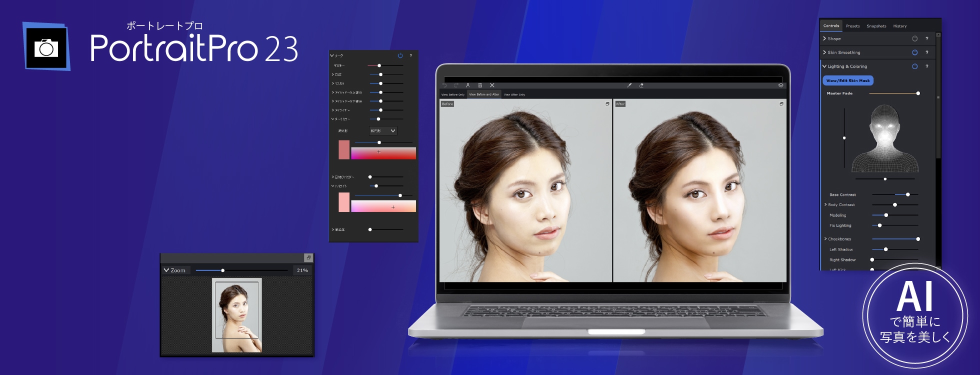Expand the 口紅 lipstick row
The width and height of the screenshot is (980, 375).
333,74
